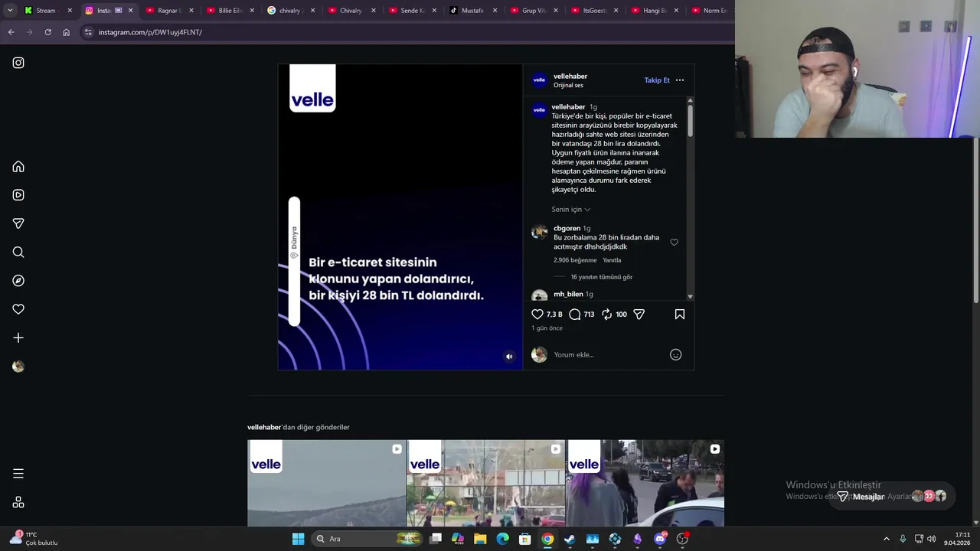Open Search magnifier in Instagram sidebar

pyautogui.click(x=18, y=252)
